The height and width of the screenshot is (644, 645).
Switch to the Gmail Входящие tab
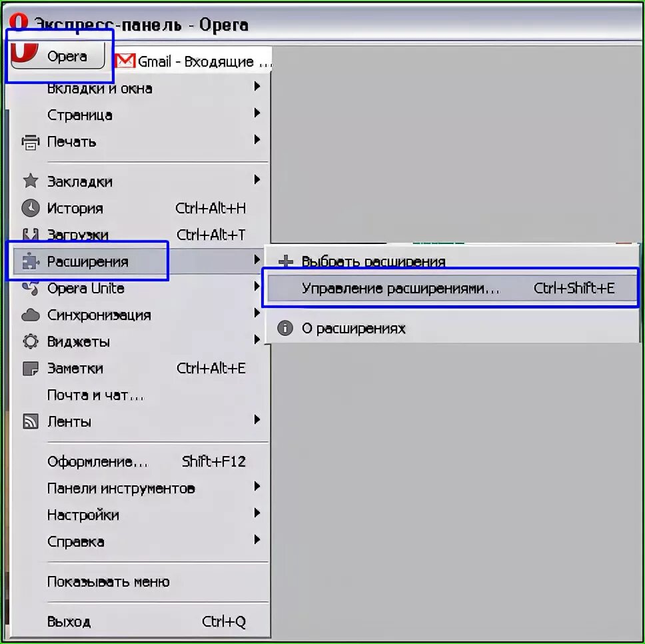click(x=193, y=61)
